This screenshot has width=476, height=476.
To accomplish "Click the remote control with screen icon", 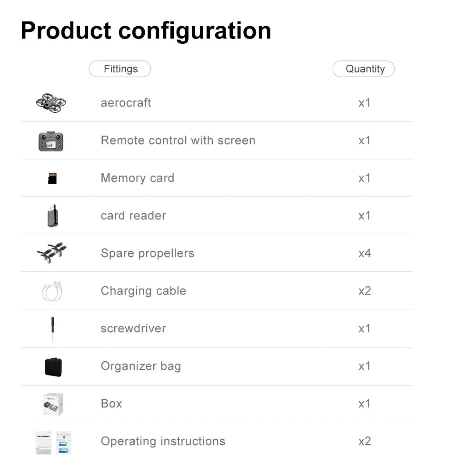I will pyautogui.click(x=51, y=141).
